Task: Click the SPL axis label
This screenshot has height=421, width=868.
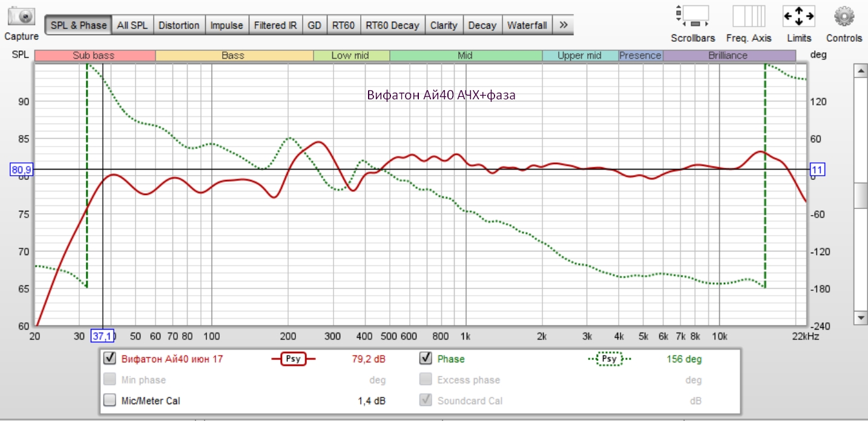Action: [19, 55]
